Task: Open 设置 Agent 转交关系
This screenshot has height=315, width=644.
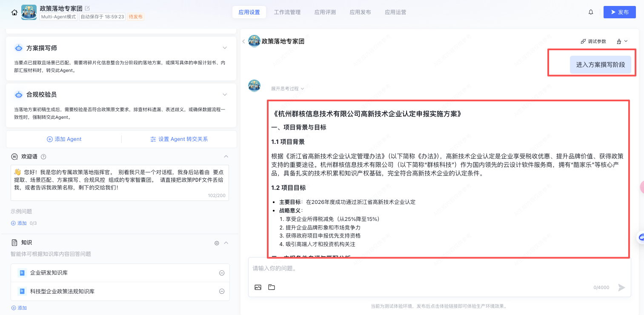Action: pos(179,139)
